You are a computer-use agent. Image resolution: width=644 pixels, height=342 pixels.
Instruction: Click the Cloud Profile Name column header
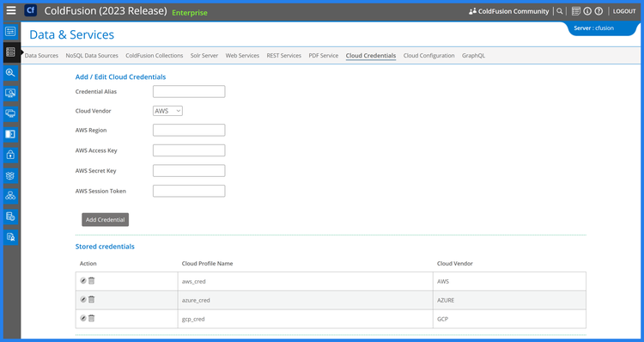pyautogui.click(x=208, y=264)
